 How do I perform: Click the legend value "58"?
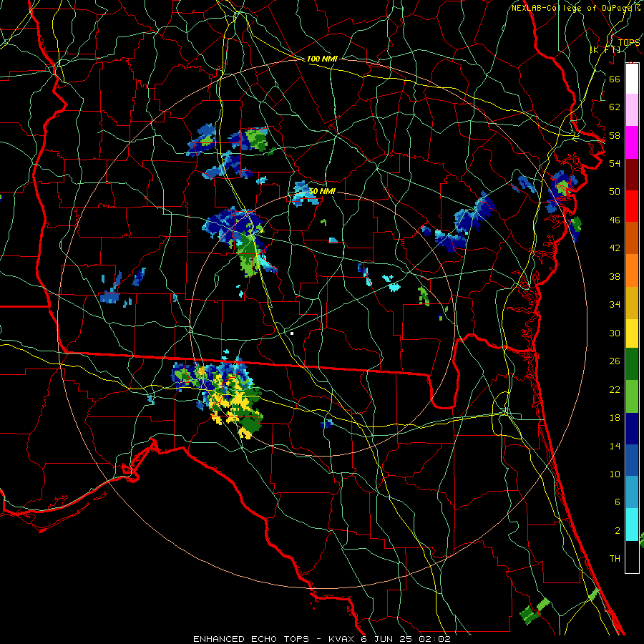pos(615,135)
